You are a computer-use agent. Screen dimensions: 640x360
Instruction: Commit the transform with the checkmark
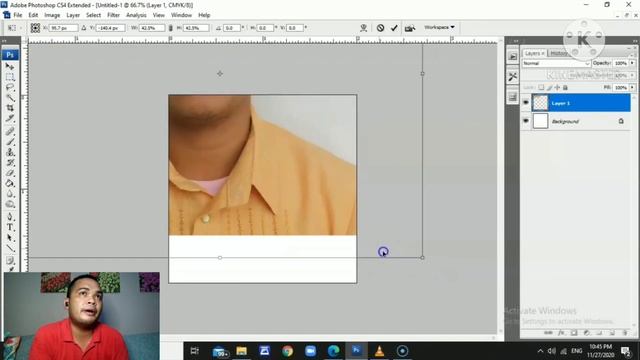[394, 28]
